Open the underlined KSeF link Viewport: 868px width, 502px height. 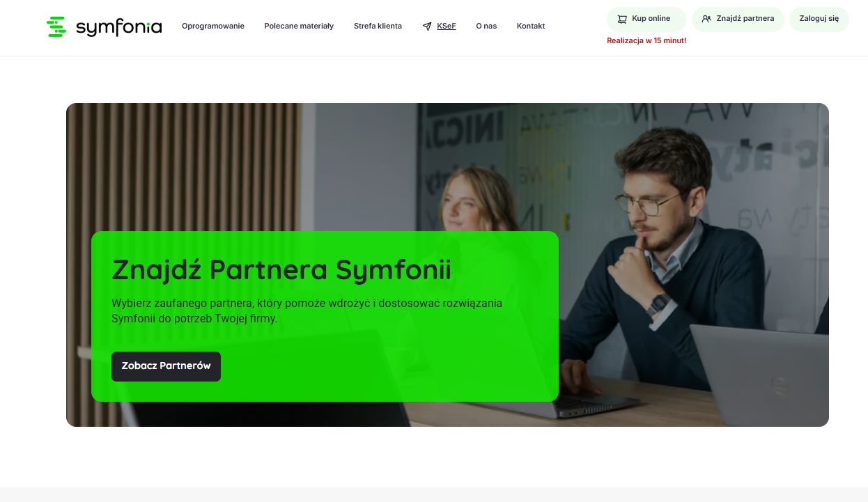click(x=447, y=26)
